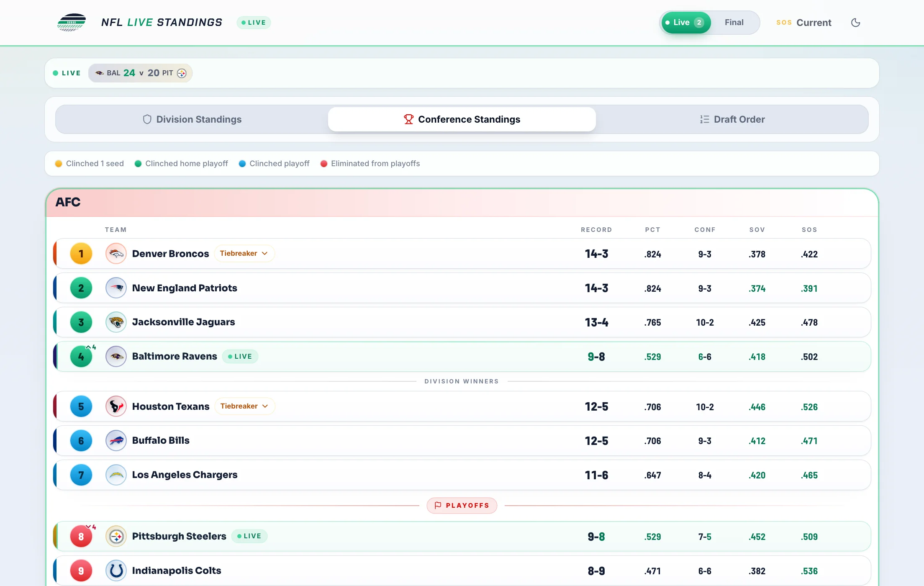Click seed 1 gold badge for Broncos
Image resolution: width=924 pixels, height=586 pixels.
coord(81,254)
